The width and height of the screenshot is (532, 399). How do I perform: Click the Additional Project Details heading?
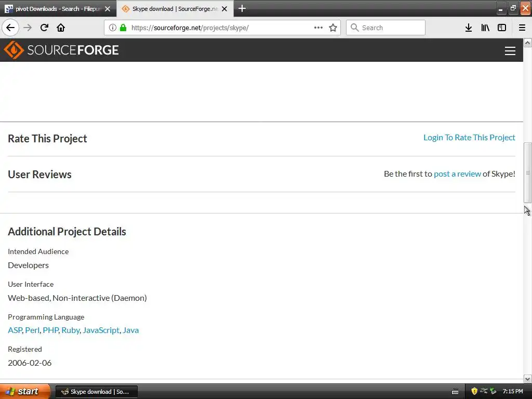click(x=67, y=231)
